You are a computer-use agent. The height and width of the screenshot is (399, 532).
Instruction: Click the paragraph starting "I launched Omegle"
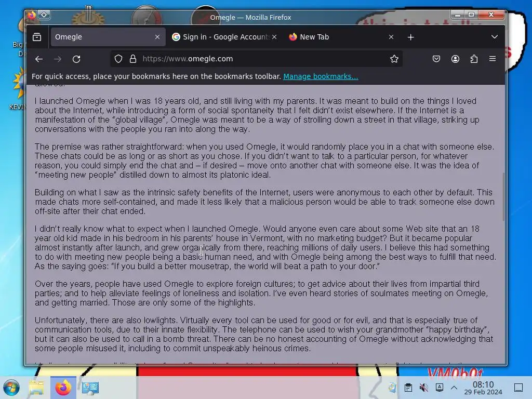pyautogui.click(x=257, y=115)
